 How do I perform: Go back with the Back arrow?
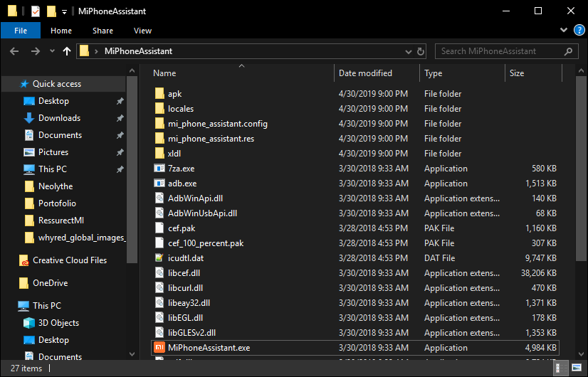coord(14,51)
